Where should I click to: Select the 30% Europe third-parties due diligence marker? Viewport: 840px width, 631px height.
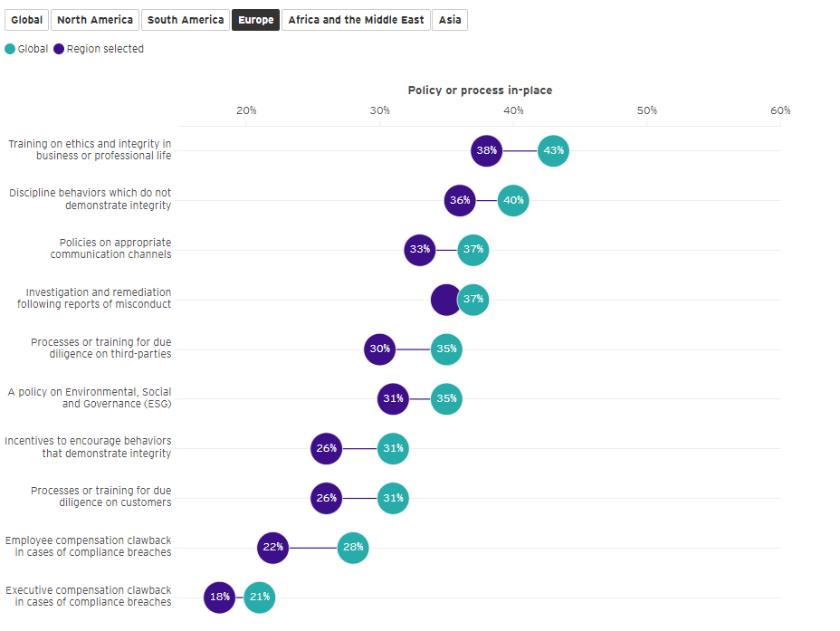pyautogui.click(x=380, y=349)
